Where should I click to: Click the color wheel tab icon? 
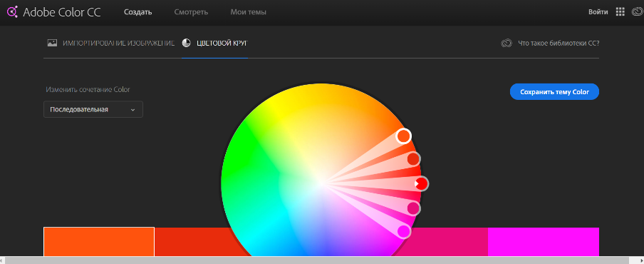[187, 44]
